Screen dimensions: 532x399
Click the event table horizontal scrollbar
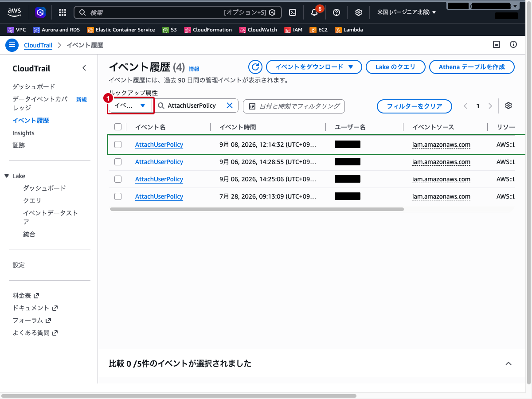[x=257, y=209]
